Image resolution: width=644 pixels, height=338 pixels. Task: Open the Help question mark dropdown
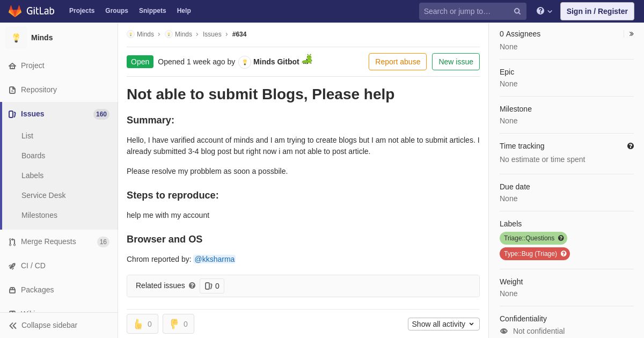pyautogui.click(x=544, y=11)
